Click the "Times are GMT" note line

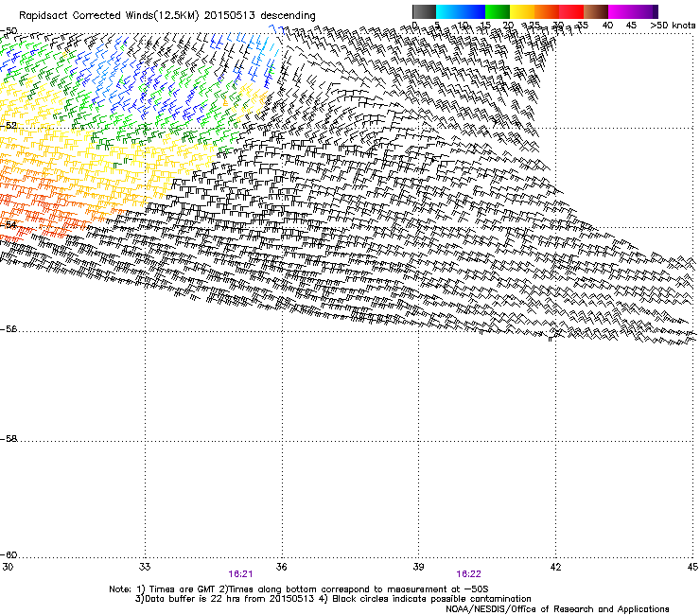[299, 589]
